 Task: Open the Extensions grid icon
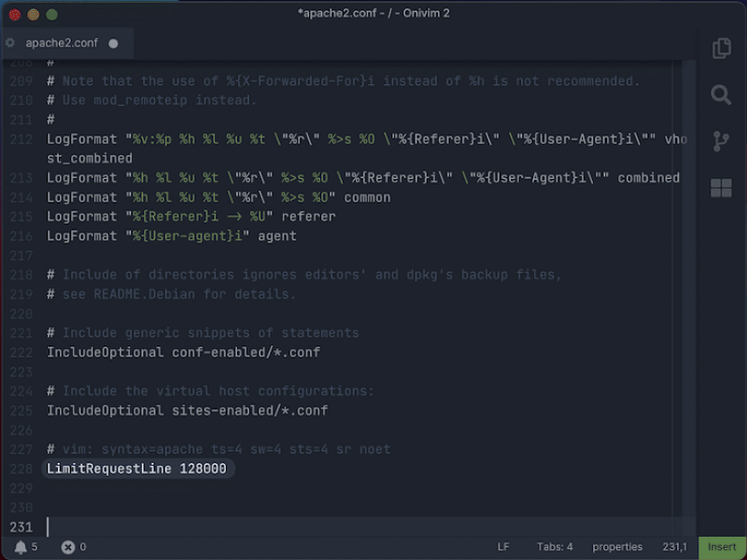[721, 188]
